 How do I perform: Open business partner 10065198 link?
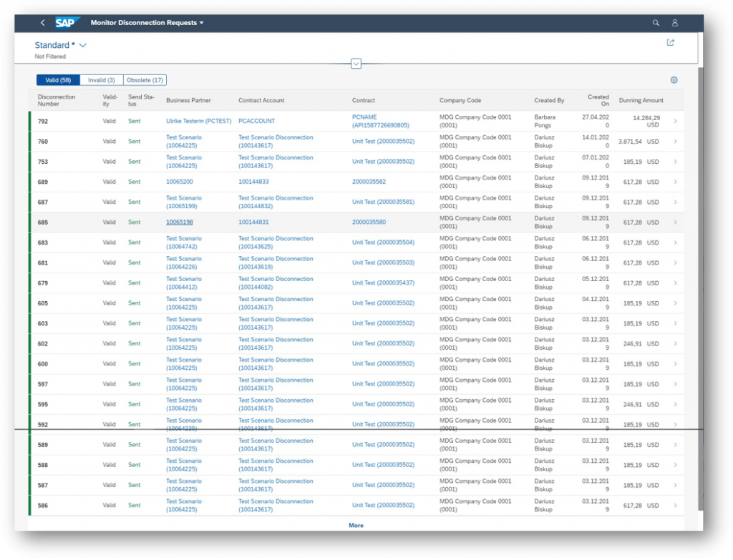(180, 222)
